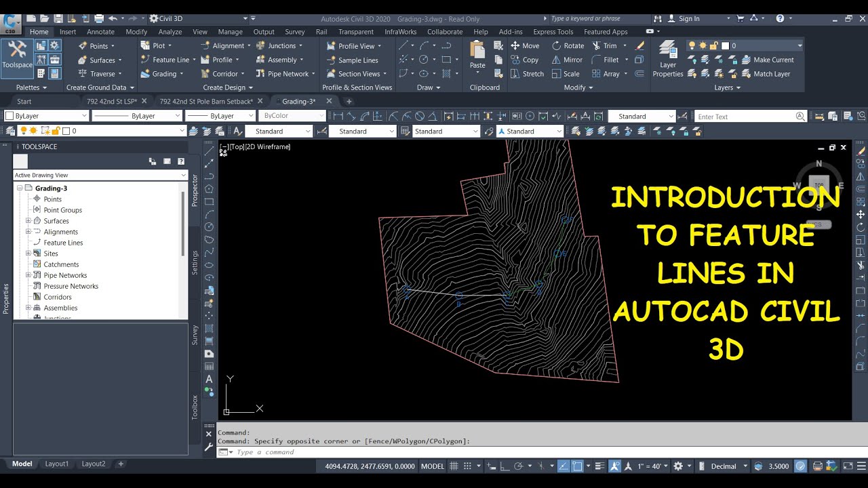Click the Copy tool
868x488 pixels.
(524, 60)
